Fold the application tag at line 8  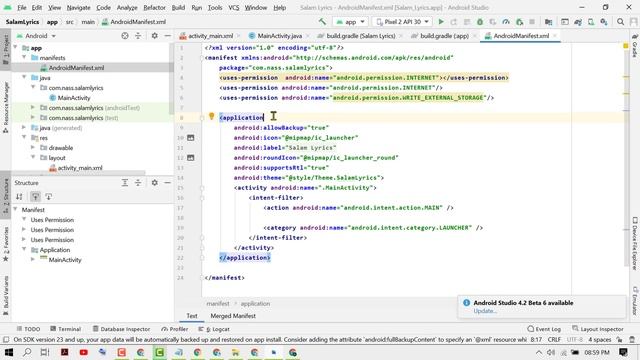[x=202, y=118]
